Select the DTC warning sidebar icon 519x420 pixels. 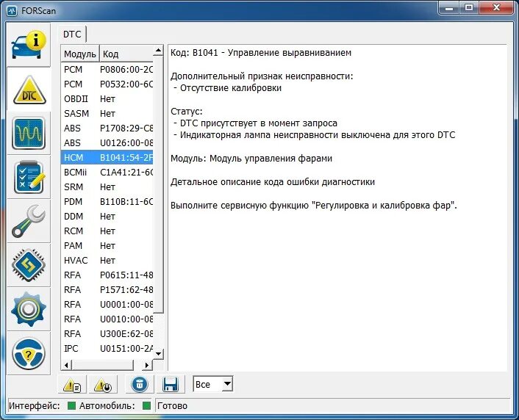29,90
